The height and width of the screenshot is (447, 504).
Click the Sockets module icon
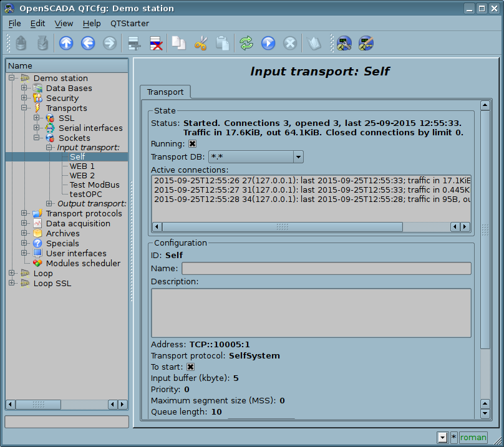[50, 138]
